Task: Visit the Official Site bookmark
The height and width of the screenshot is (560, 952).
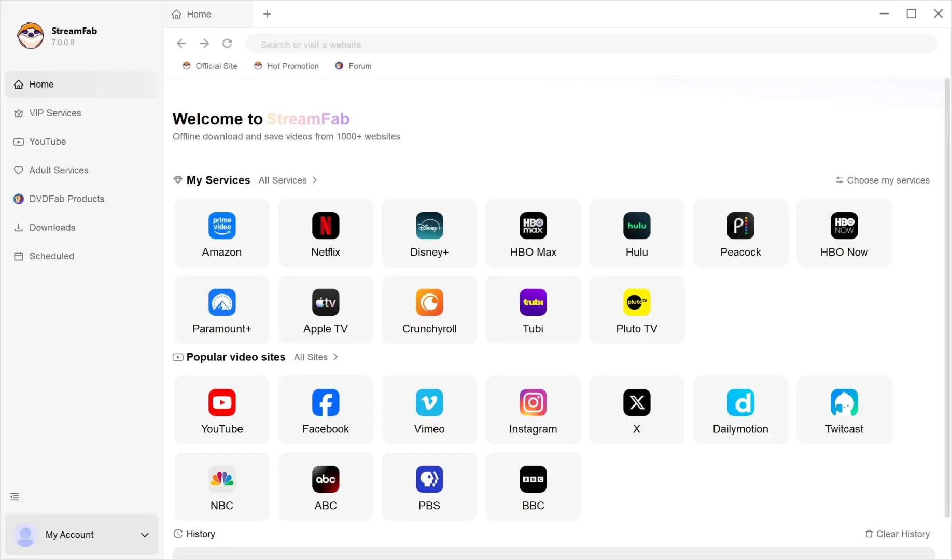Action: pyautogui.click(x=210, y=66)
